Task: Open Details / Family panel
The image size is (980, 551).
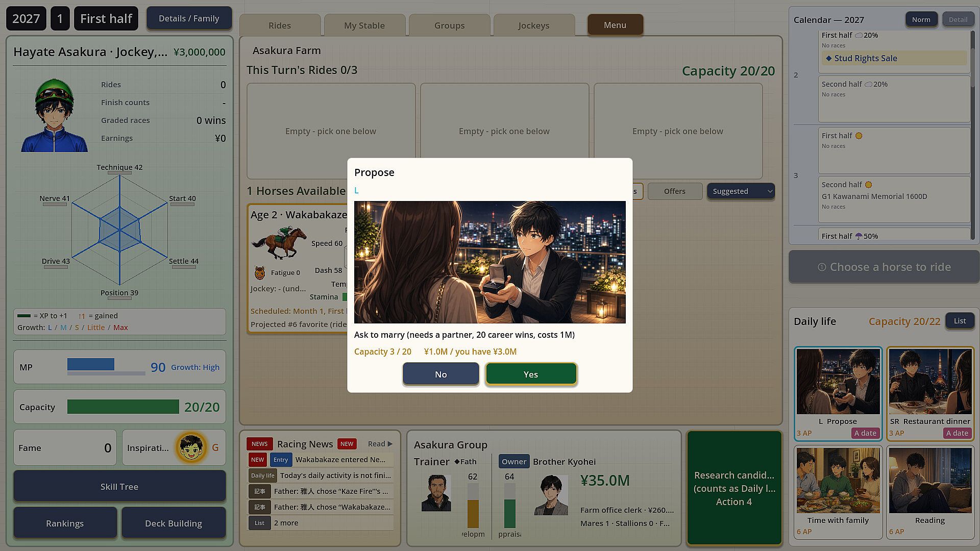Action: (x=189, y=18)
